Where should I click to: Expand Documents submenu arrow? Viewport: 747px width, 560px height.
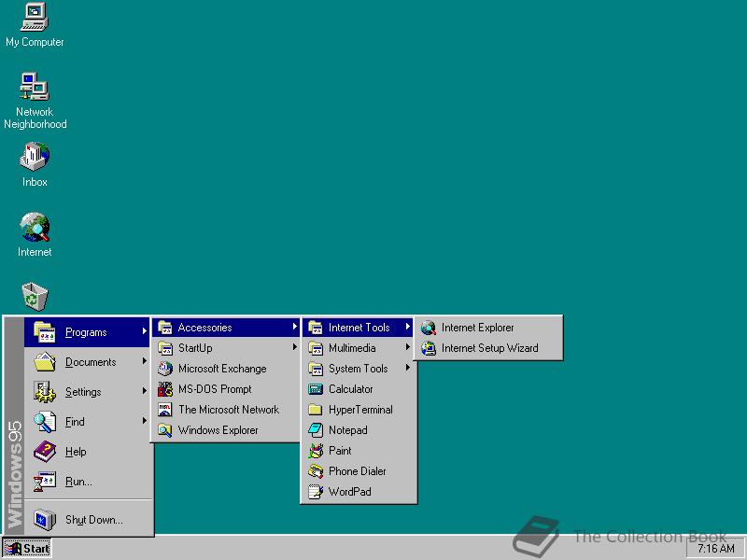[144, 361]
